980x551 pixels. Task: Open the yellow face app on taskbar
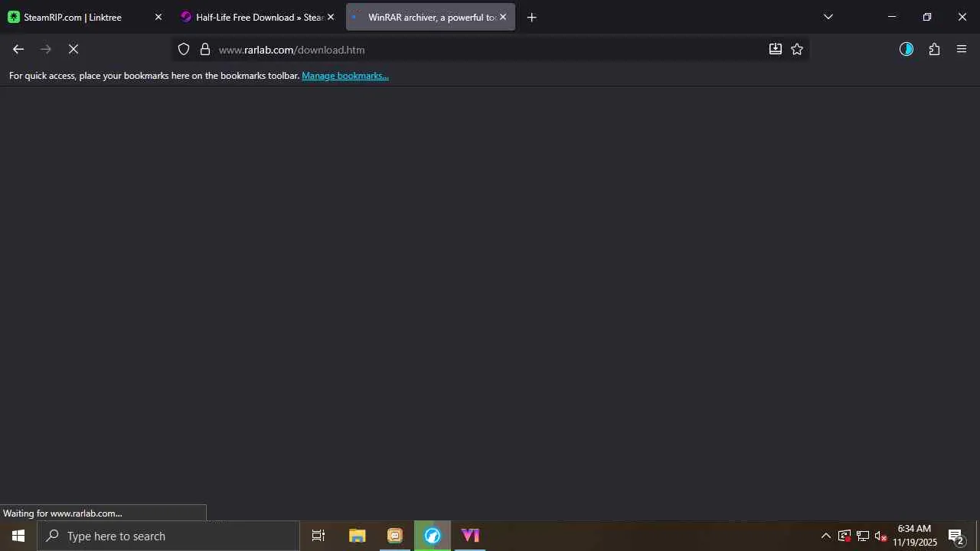click(x=395, y=536)
